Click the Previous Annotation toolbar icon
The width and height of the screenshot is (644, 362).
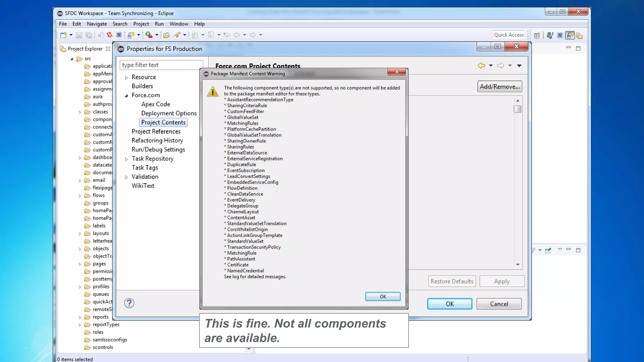click(211, 35)
